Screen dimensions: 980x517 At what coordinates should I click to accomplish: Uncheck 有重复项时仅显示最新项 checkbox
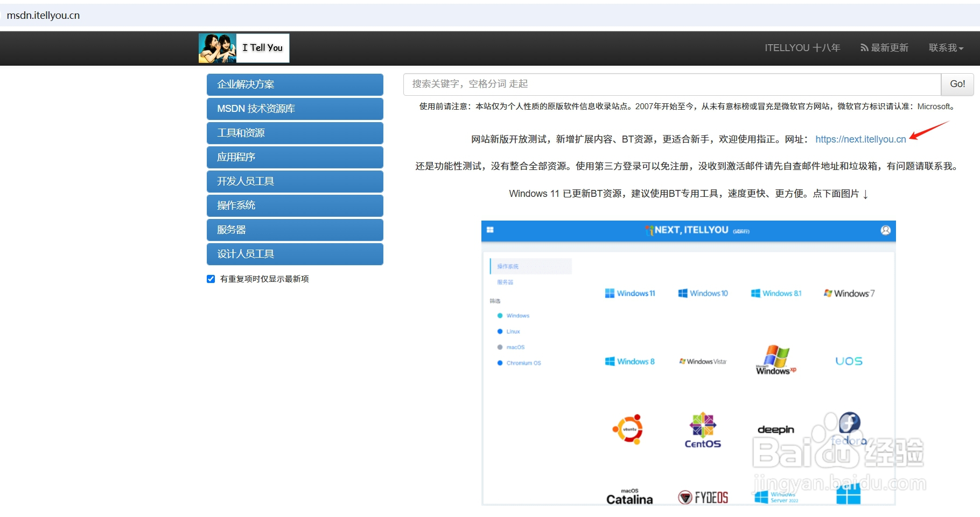tap(211, 279)
